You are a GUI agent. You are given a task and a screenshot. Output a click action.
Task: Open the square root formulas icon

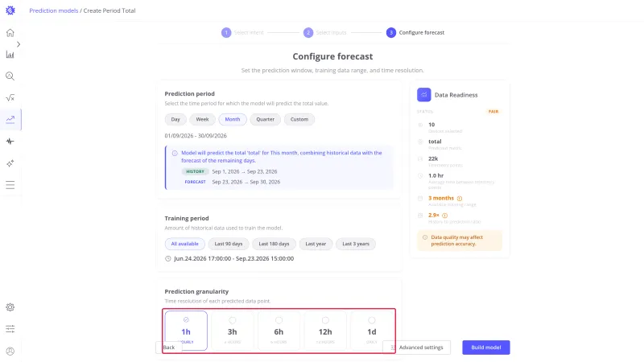click(x=10, y=97)
